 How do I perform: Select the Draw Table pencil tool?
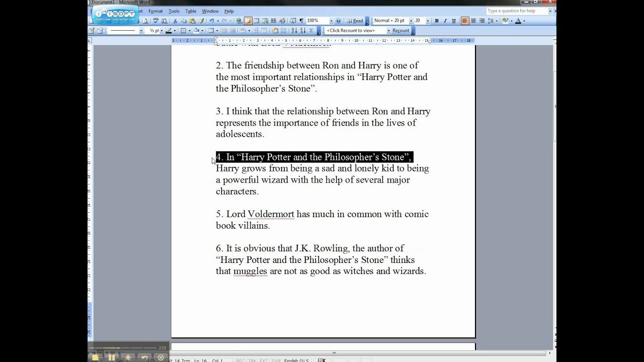(92, 31)
